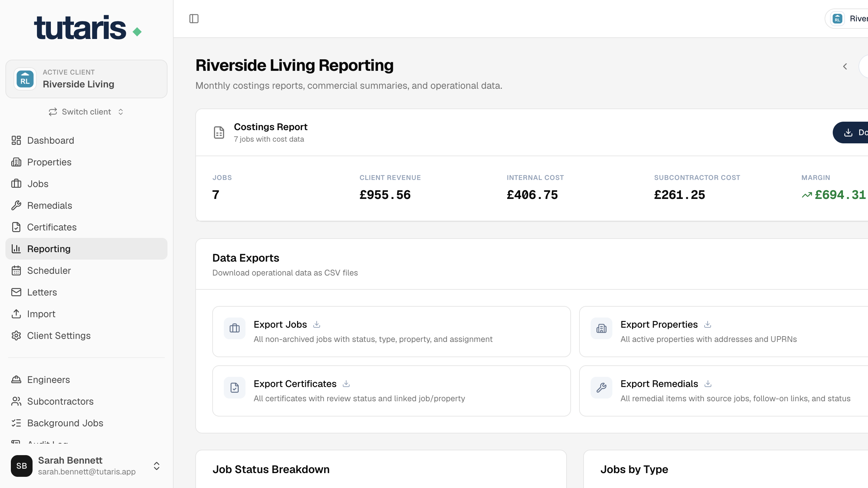The height and width of the screenshot is (488, 868).
Task: Click the tutaris logo
Action: click(x=88, y=28)
